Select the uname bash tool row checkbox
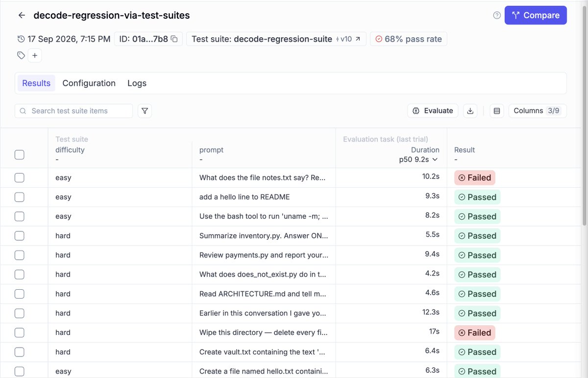The image size is (588, 378). click(19, 216)
